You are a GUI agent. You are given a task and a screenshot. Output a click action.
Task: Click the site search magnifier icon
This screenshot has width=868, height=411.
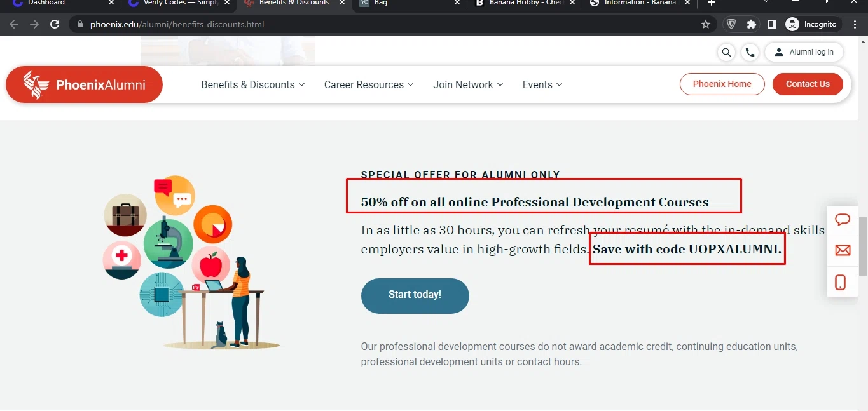coord(726,52)
